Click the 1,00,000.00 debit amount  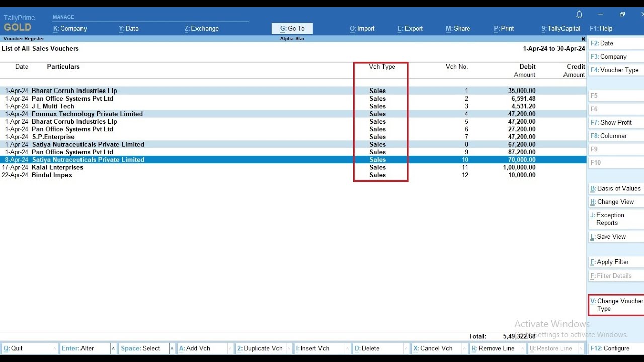519,167
